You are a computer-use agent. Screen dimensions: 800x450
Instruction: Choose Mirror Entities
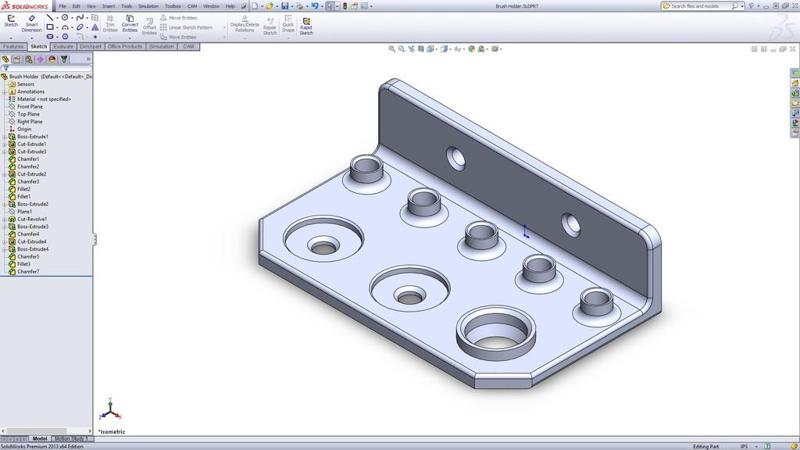click(179, 18)
